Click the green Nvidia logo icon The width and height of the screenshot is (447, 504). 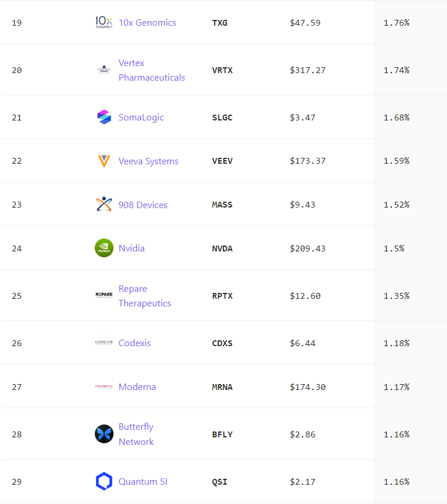click(x=104, y=248)
